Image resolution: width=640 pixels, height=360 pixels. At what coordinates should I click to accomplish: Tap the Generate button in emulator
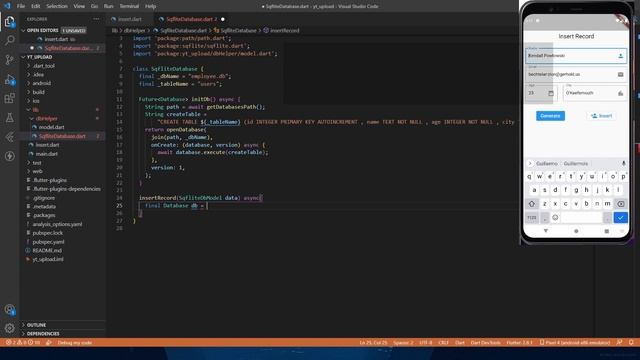[550, 116]
